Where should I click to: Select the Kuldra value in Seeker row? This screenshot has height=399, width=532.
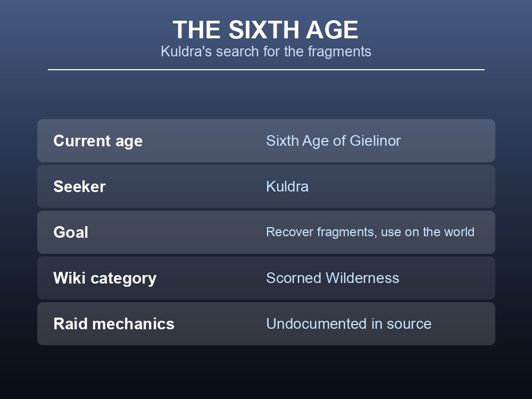[x=287, y=187]
